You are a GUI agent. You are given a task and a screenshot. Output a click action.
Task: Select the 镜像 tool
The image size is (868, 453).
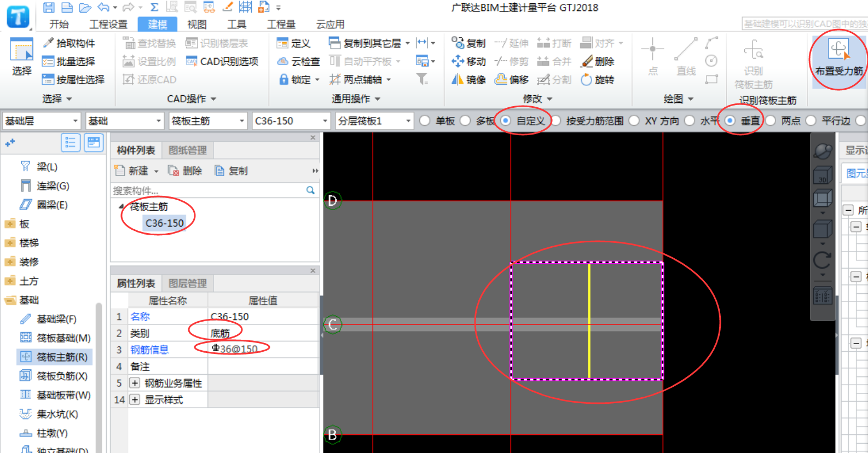click(x=468, y=79)
